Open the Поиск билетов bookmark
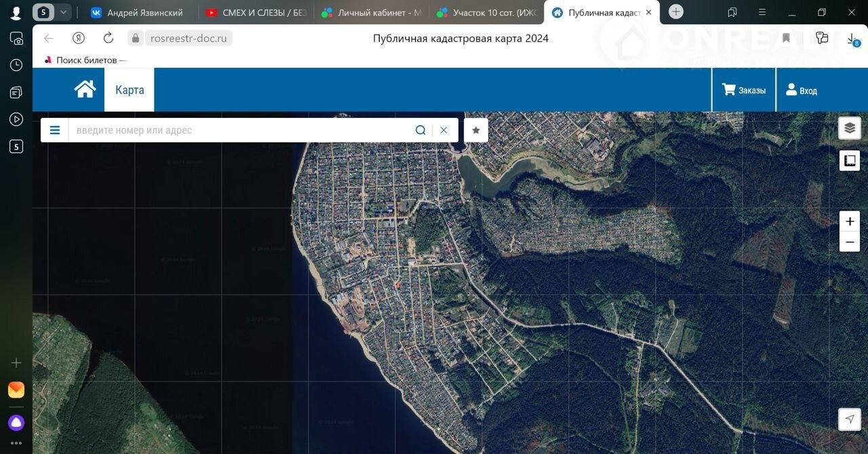This screenshot has height=454, width=868. 85,60
